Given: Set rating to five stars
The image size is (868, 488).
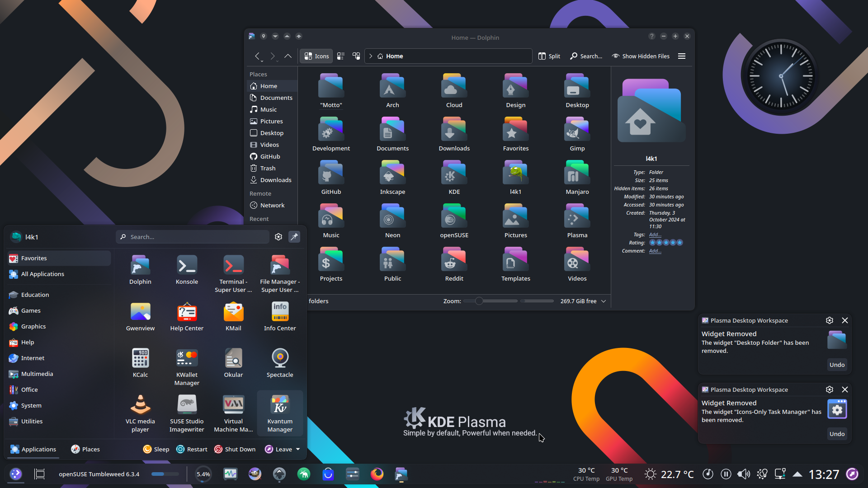Looking at the screenshot, I should (x=679, y=243).
